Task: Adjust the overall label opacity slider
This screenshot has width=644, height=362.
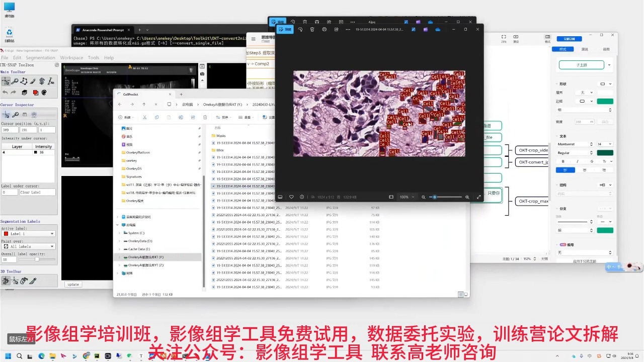Action: (x=37, y=259)
